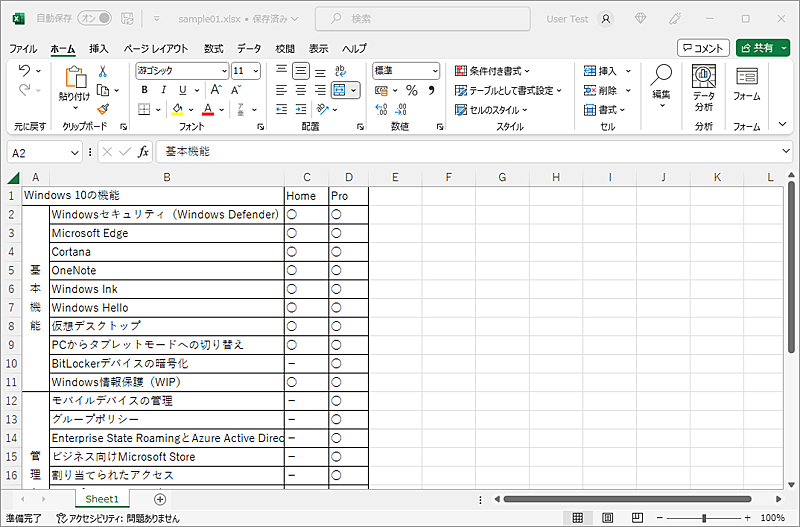This screenshot has width=800, height=527.
Task: Toggle the 自動保存 (AutoSave) switch
Action: 94,18
